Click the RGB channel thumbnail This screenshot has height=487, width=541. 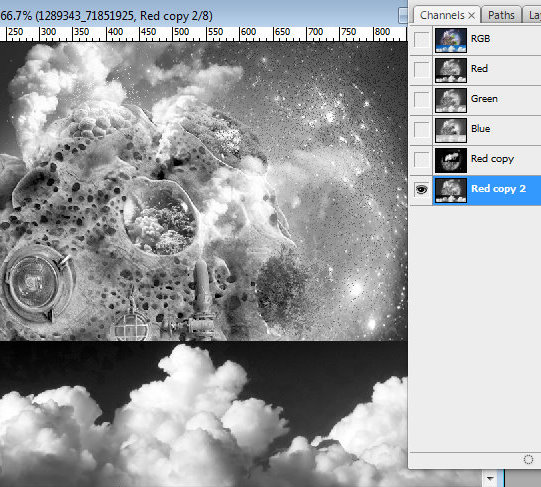(451, 40)
